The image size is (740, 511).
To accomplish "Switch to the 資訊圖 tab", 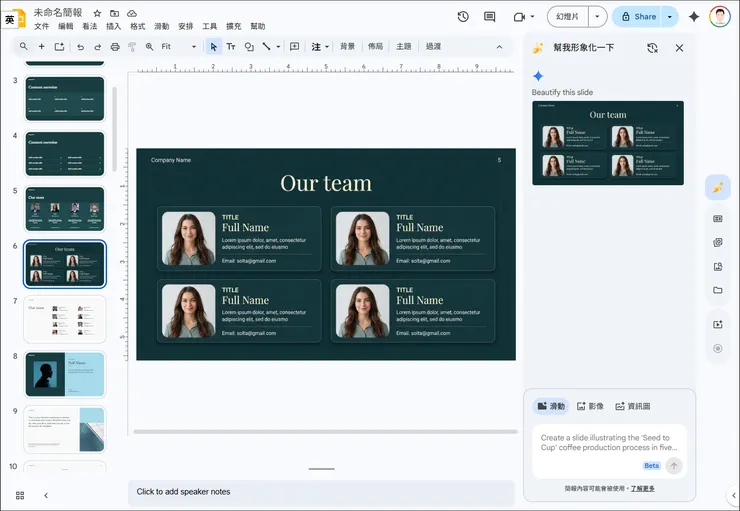I will click(x=632, y=406).
